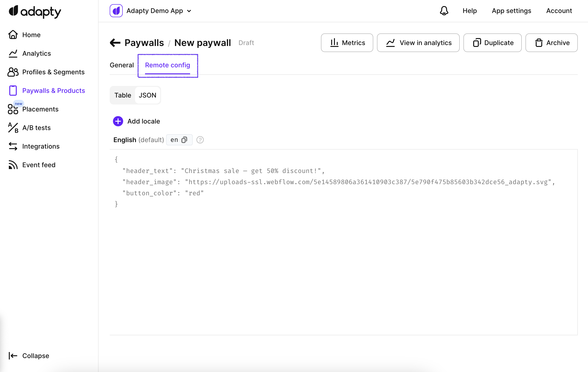Click the help question mark icon
Screen dimensions: 588x372
(x=200, y=140)
